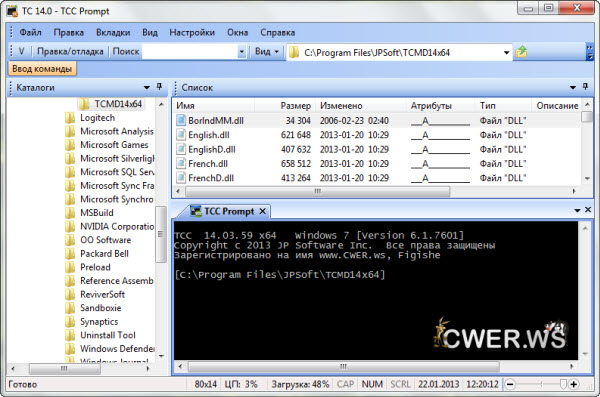Close the console pane with X icon
Image resolution: width=600 pixels, height=397 pixels.
(588, 210)
